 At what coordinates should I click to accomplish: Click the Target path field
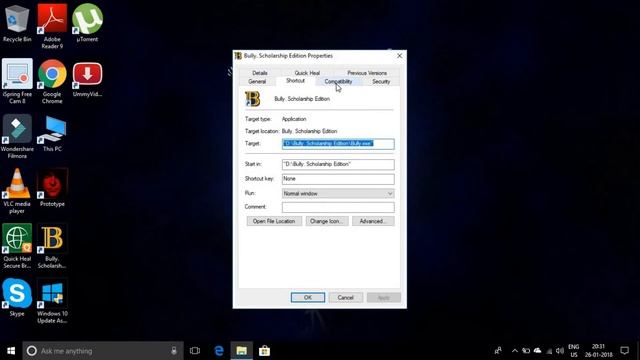(x=338, y=144)
